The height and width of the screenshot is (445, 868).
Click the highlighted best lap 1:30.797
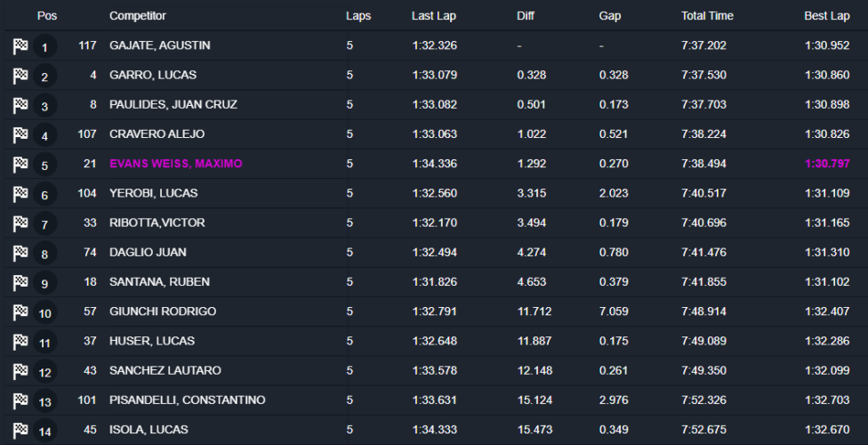[825, 164]
